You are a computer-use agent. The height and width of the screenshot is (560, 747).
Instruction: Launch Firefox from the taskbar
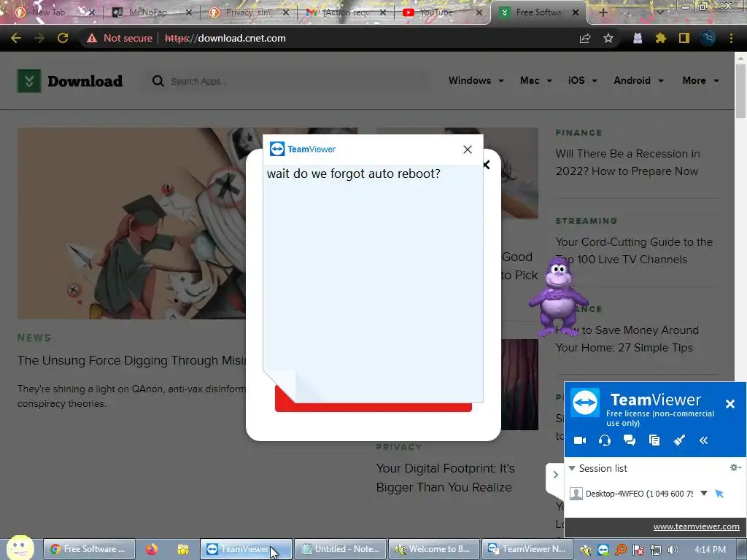[152, 549]
